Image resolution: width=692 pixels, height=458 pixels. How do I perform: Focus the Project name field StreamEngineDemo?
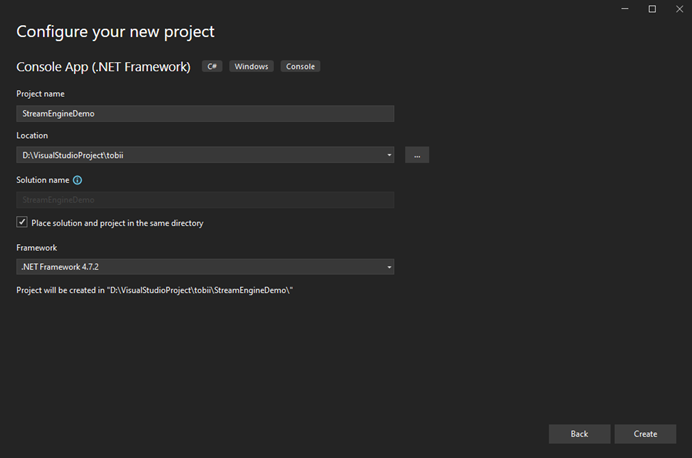[205, 114]
